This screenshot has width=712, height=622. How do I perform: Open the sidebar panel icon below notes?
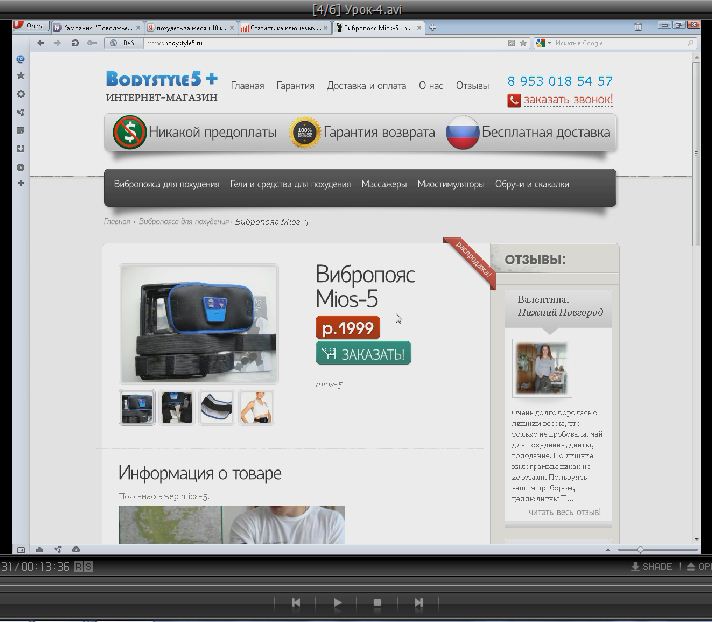[x=20, y=148]
